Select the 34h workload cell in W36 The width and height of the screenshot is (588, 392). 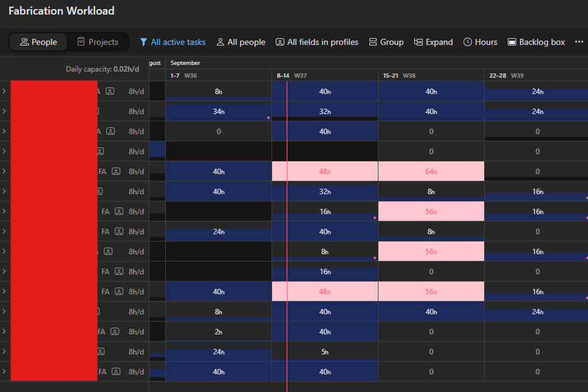218,111
